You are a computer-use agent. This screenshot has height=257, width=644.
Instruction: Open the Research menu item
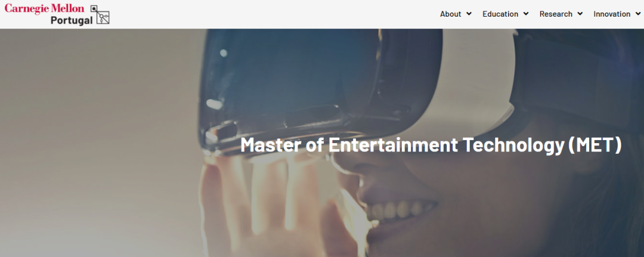point(556,14)
